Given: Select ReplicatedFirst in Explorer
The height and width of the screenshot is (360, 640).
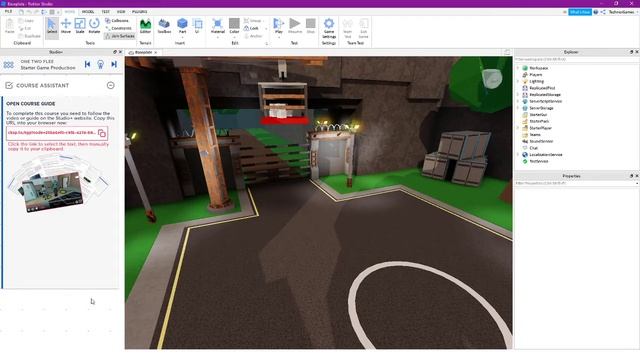Looking at the screenshot, I should [x=542, y=88].
